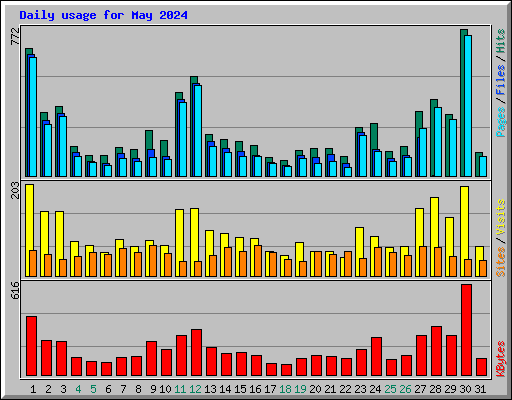The image size is (512, 400).
Task: Click the red KBytes bar for day 24
Action: pos(376,357)
